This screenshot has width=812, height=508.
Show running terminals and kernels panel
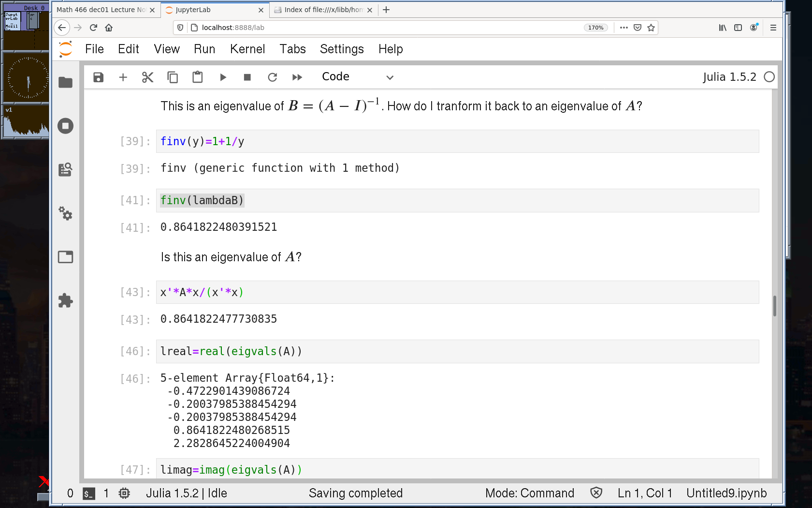[x=65, y=126]
